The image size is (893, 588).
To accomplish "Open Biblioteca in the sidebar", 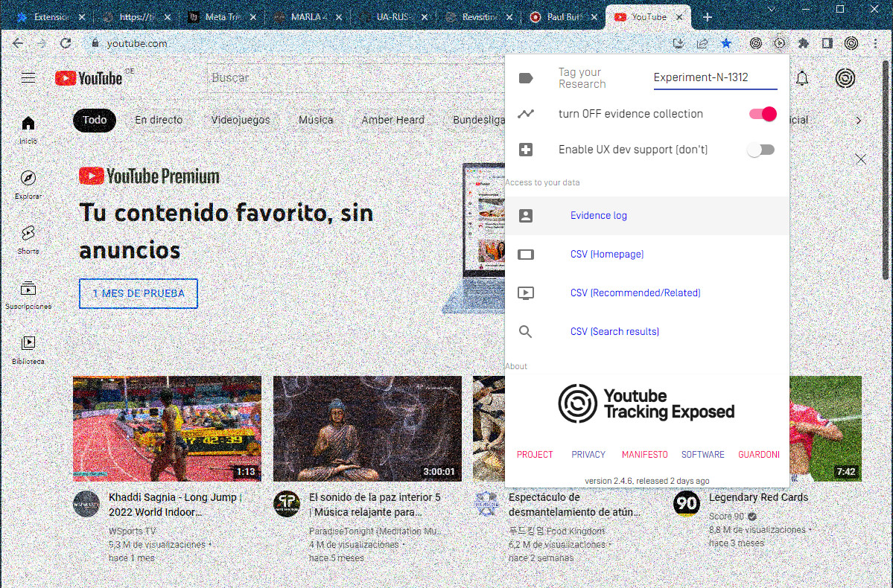I will pos(28,350).
